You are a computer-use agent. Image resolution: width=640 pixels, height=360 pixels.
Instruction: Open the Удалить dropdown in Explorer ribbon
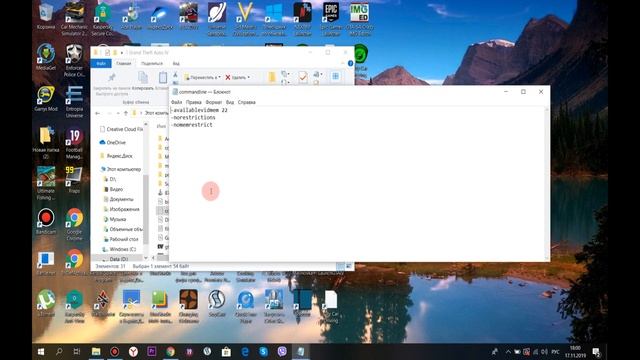(x=237, y=77)
